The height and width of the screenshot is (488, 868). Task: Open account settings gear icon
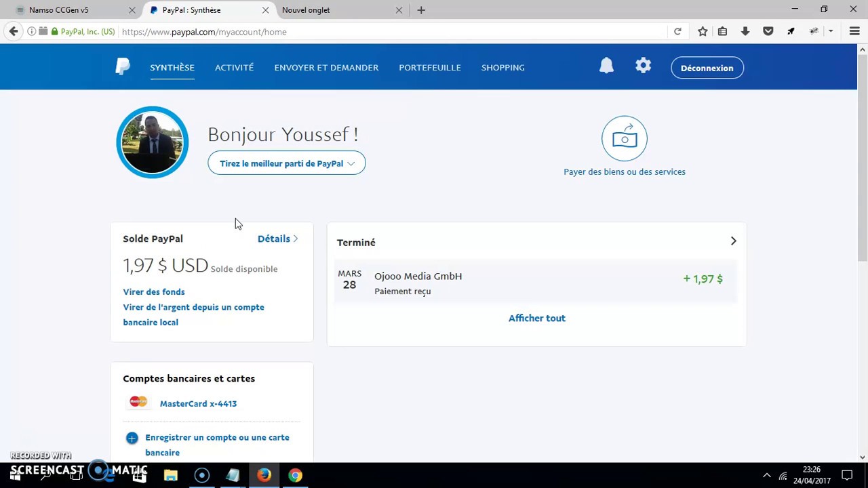coord(643,66)
